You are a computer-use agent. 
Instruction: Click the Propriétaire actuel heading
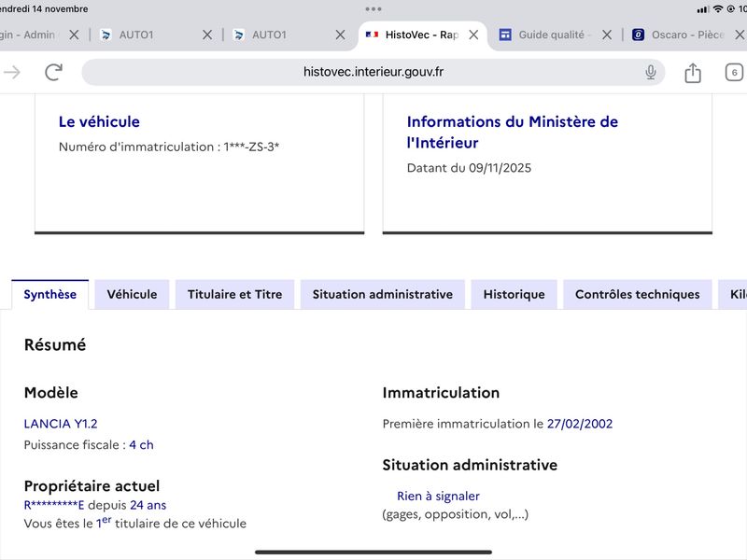[x=92, y=486]
